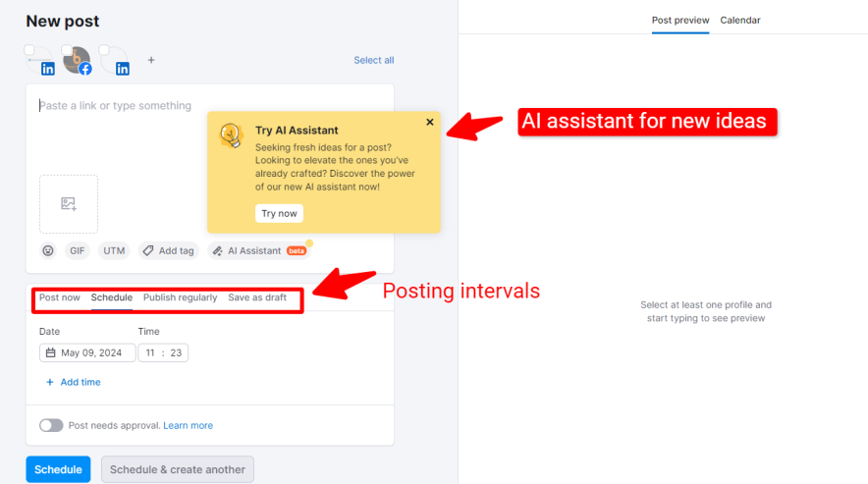Click the plus icon to add profile
868x484 pixels.
click(x=151, y=60)
